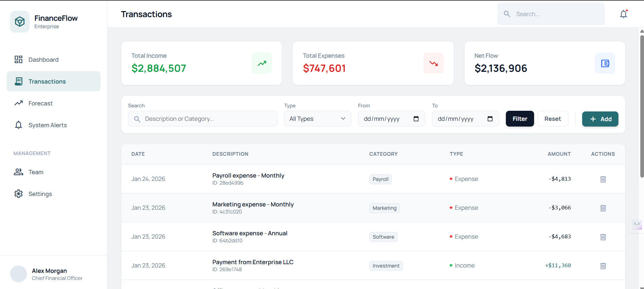This screenshot has width=644, height=289.
Task: Delete the Marketing expense - Monthly transaction
Action: click(603, 208)
